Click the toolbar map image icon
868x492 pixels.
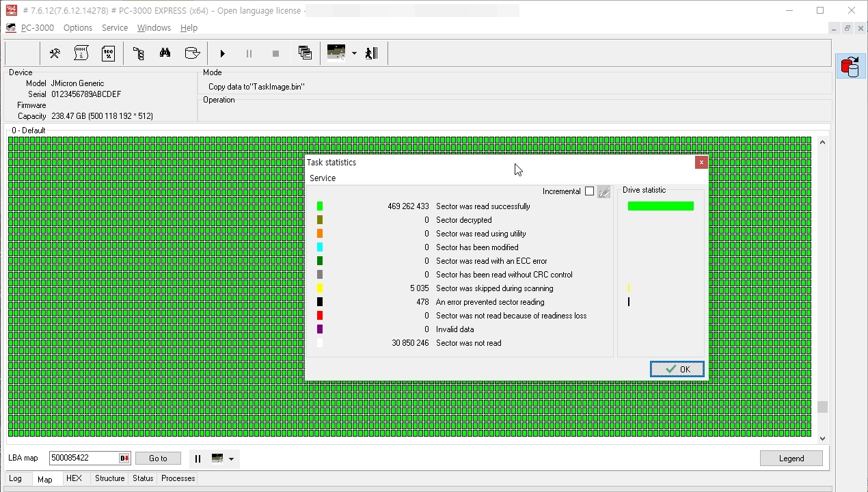[x=336, y=53]
